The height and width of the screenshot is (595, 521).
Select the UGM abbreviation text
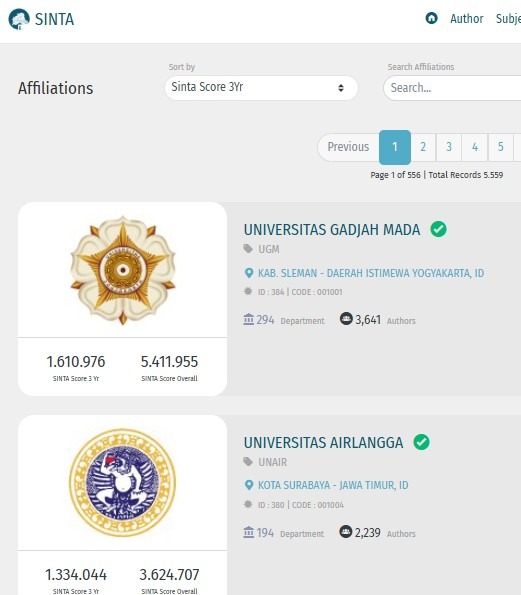[269, 249]
